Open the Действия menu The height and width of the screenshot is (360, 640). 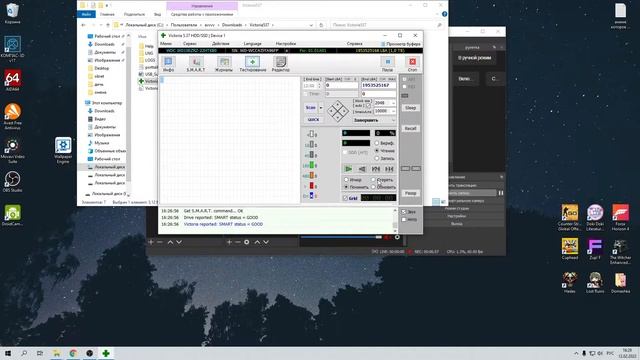click(x=220, y=44)
